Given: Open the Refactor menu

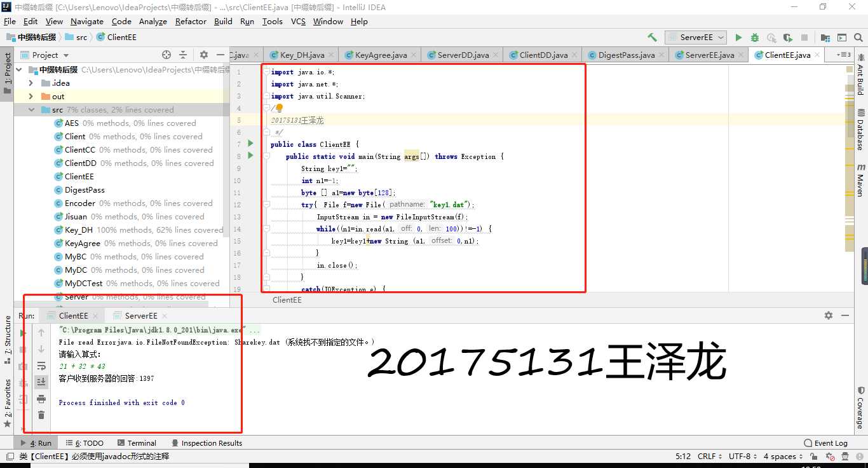Looking at the screenshot, I should point(191,21).
